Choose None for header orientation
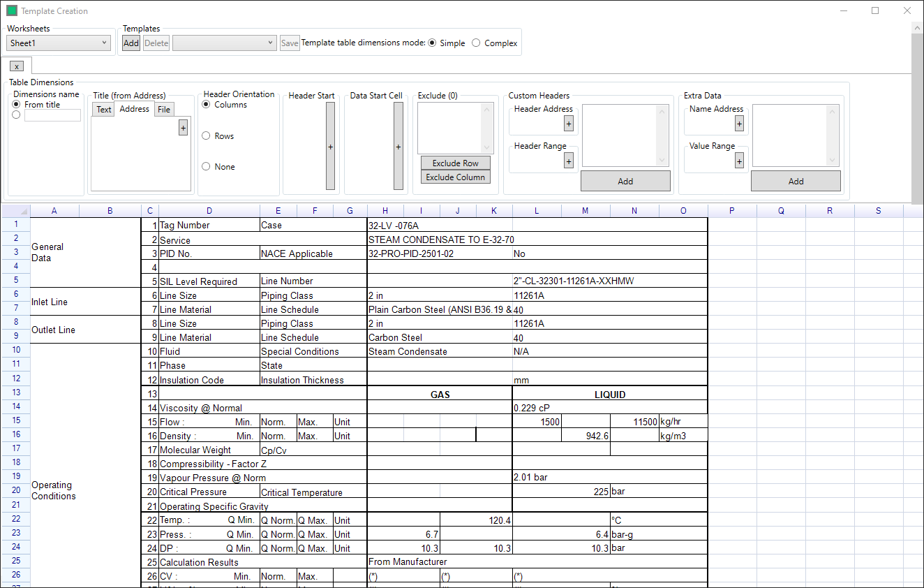 [206, 167]
